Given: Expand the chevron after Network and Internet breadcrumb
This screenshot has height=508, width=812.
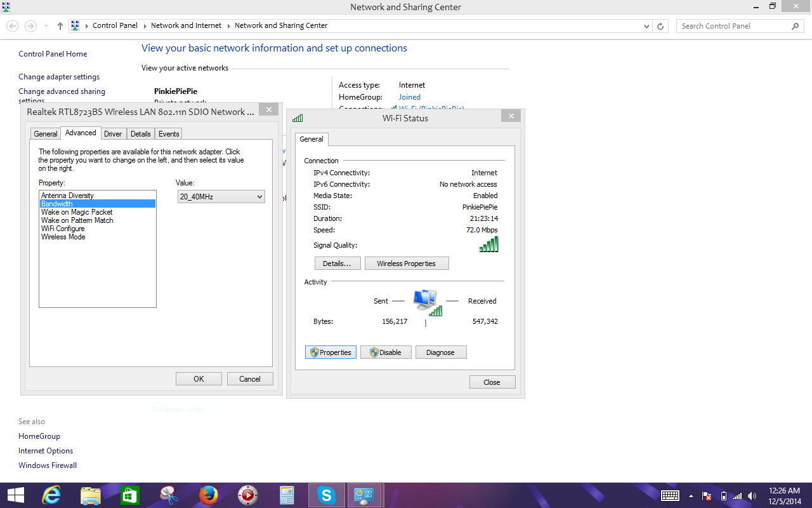Looking at the screenshot, I should point(228,26).
